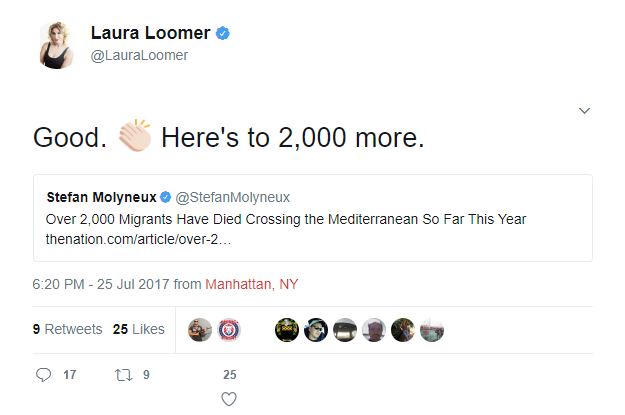
Task: Open the 25 Likes list
Action: pyautogui.click(x=138, y=329)
